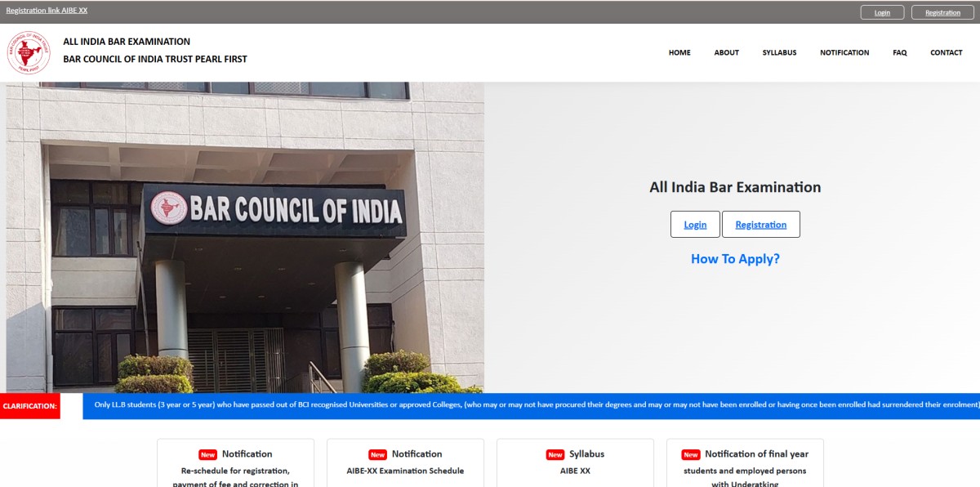Open the CONTACT menu item
Image resolution: width=980 pixels, height=487 pixels.
tap(946, 52)
